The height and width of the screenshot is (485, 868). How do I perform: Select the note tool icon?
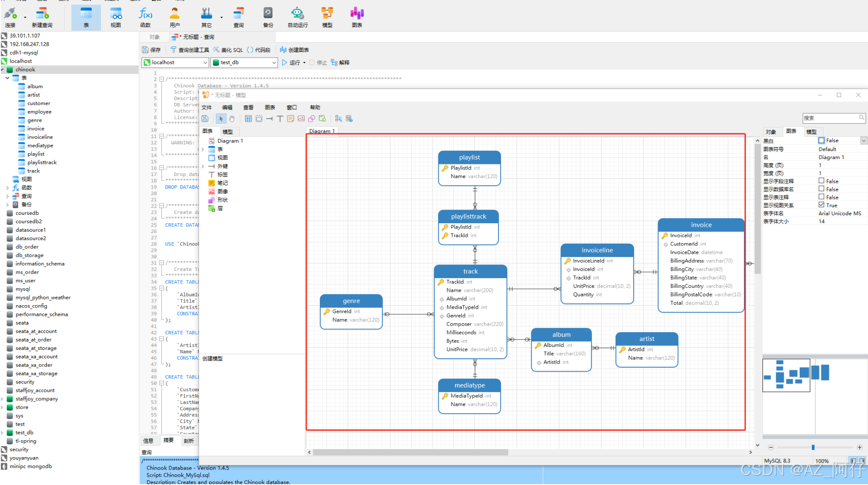[x=291, y=119]
